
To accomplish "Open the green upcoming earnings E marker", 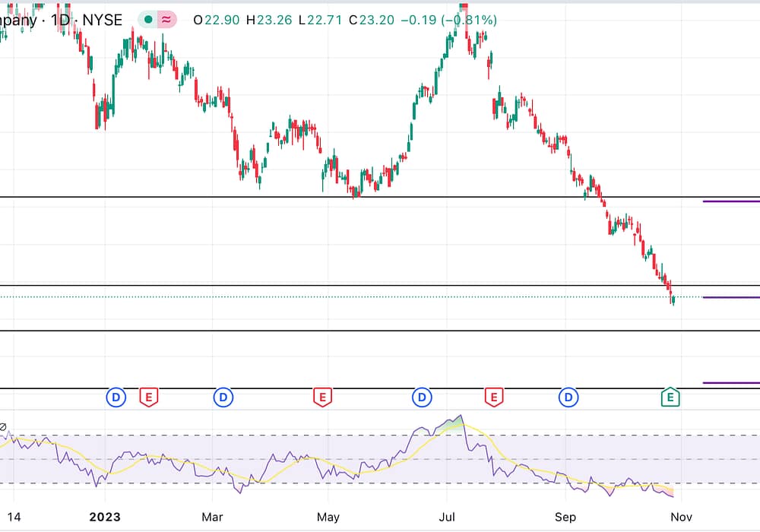I will coord(670,397).
